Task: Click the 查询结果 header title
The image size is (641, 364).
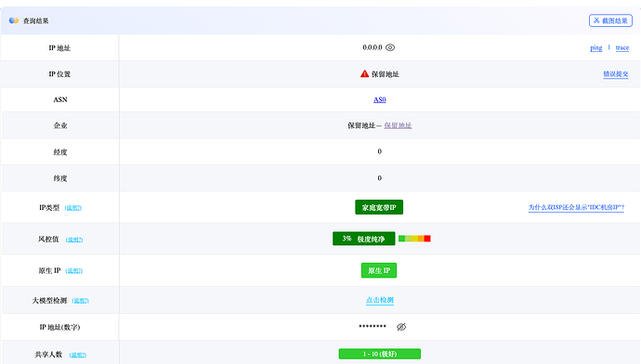Action: pyautogui.click(x=36, y=20)
